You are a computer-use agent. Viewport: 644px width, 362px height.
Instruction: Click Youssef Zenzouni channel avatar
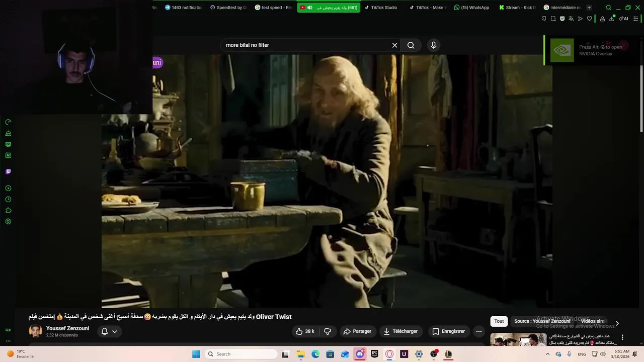click(x=36, y=331)
